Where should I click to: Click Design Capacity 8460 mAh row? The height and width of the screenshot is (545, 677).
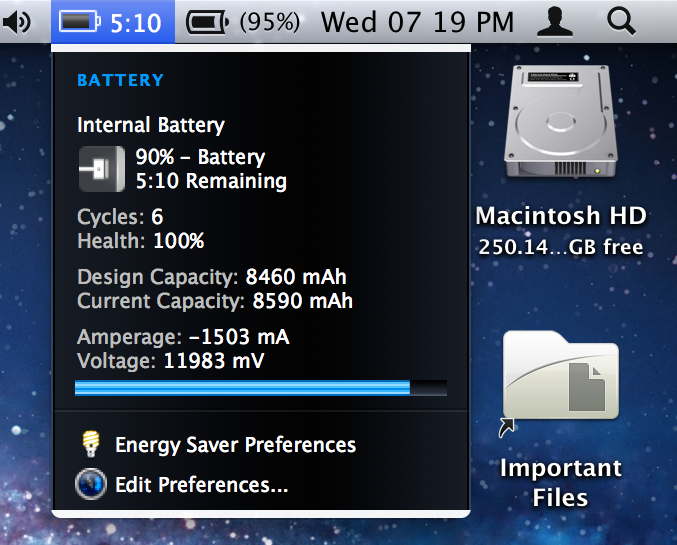(212, 277)
